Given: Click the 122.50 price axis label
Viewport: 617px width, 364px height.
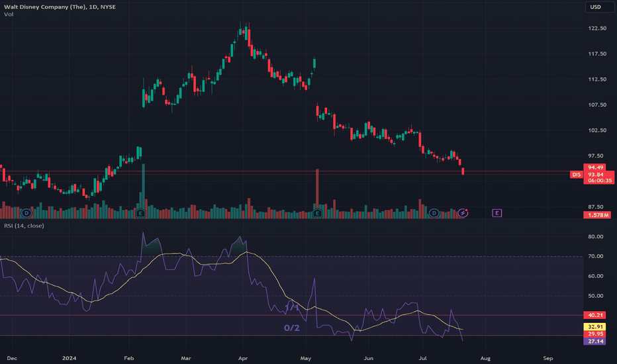Looking at the screenshot, I should (597, 28).
